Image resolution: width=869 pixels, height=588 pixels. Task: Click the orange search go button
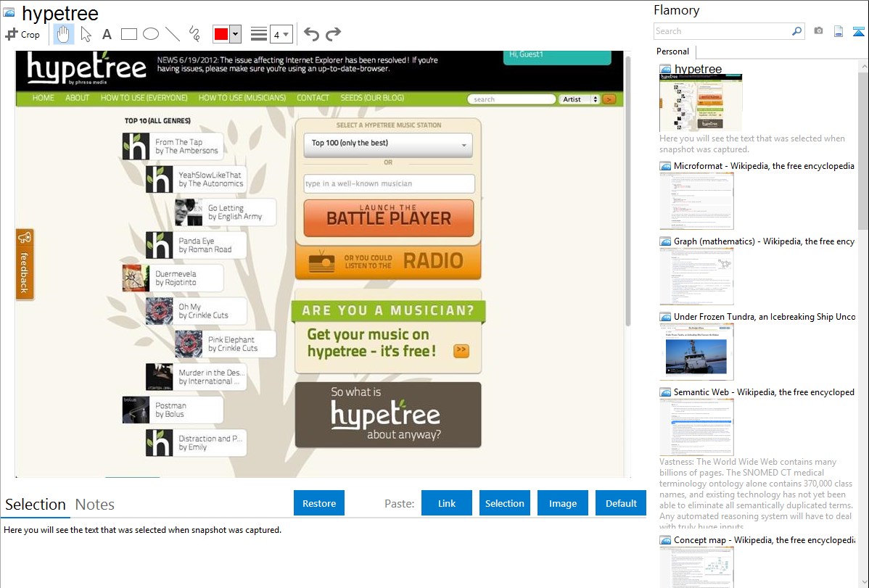point(609,99)
